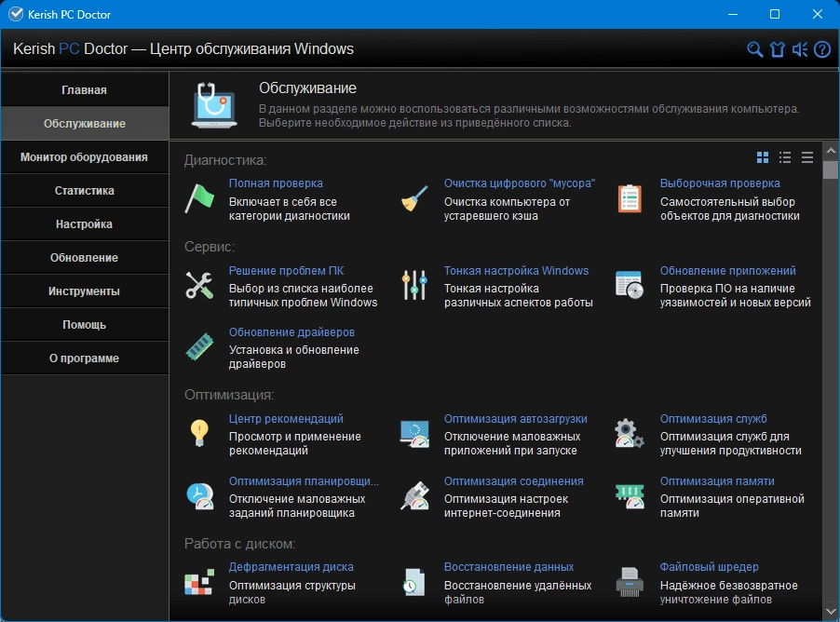Click the monitor icon for Оптимизация автозагрузки
Image resolution: width=840 pixels, height=622 pixels.
point(414,433)
